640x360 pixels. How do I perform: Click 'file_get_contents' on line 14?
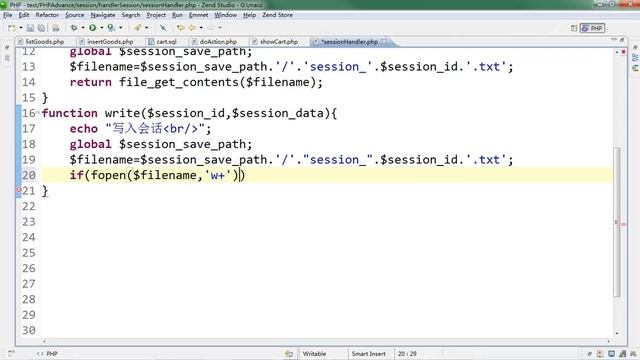click(x=179, y=82)
